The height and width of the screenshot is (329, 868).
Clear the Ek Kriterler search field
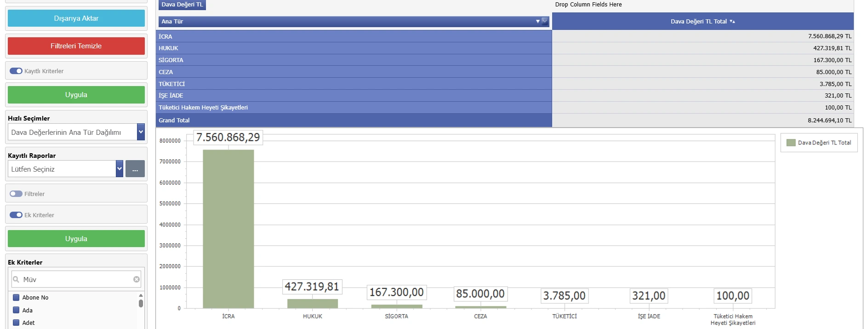pos(137,279)
